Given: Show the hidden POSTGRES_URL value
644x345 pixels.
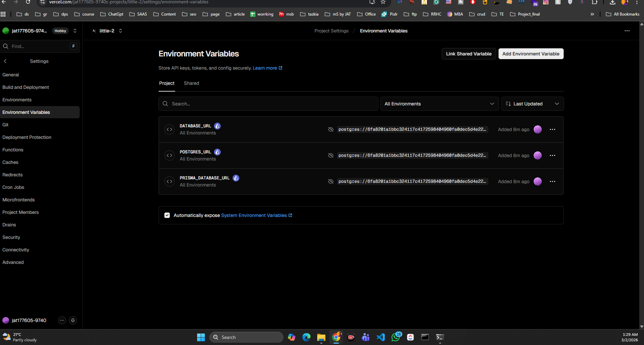Looking at the screenshot, I should pos(331,155).
